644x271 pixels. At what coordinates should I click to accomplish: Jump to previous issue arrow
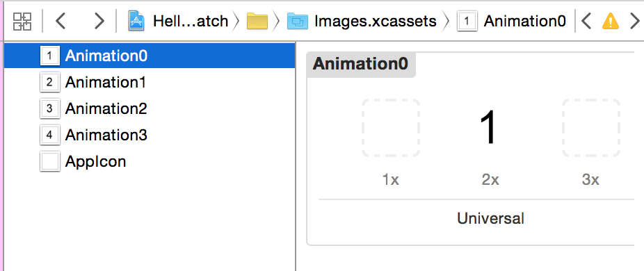(586, 21)
